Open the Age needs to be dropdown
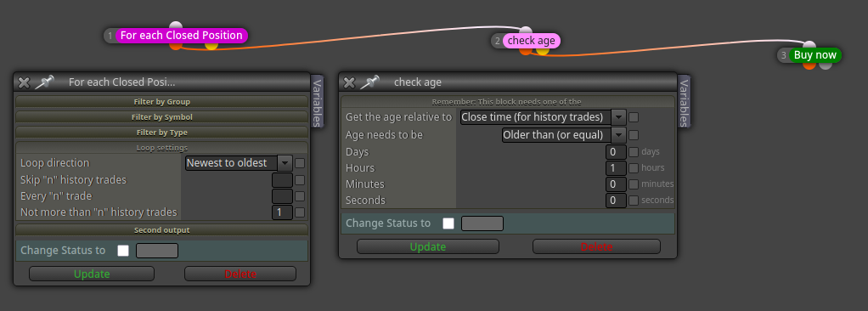The image size is (868, 311). (564, 135)
